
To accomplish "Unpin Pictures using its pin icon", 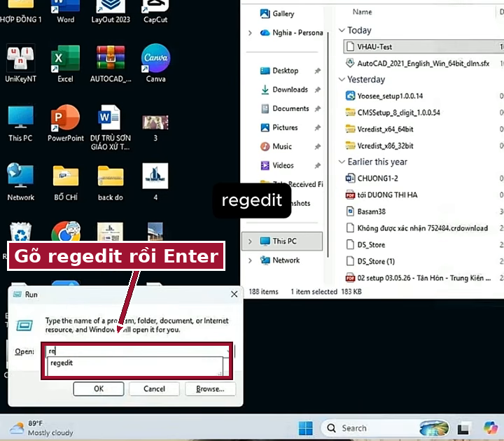I will [x=318, y=127].
